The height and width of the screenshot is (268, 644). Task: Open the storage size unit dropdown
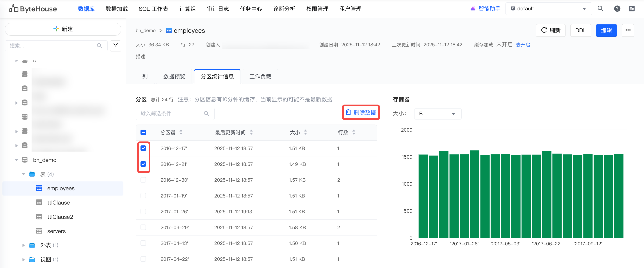(x=438, y=114)
